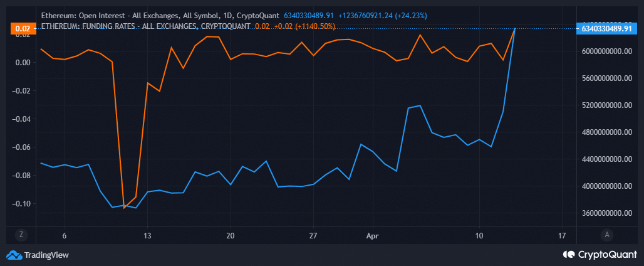The width and height of the screenshot is (644, 266).
Task: Click the 20 date label on time axis
Action: (231, 236)
